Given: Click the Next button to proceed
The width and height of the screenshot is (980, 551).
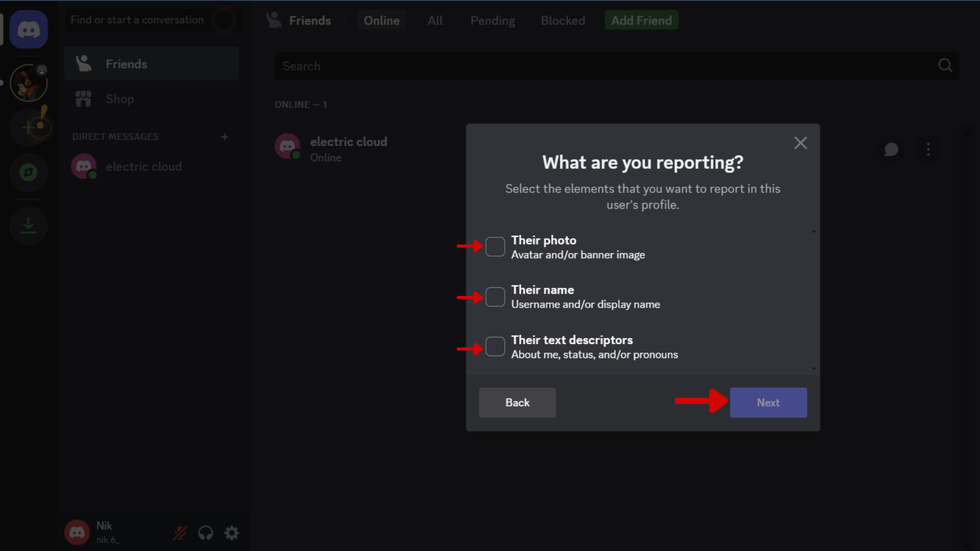Looking at the screenshot, I should pyautogui.click(x=768, y=403).
